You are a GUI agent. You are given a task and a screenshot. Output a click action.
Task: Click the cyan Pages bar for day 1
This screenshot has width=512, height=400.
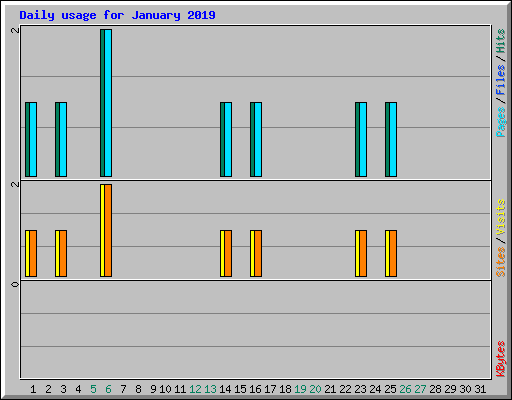click(33, 139)
